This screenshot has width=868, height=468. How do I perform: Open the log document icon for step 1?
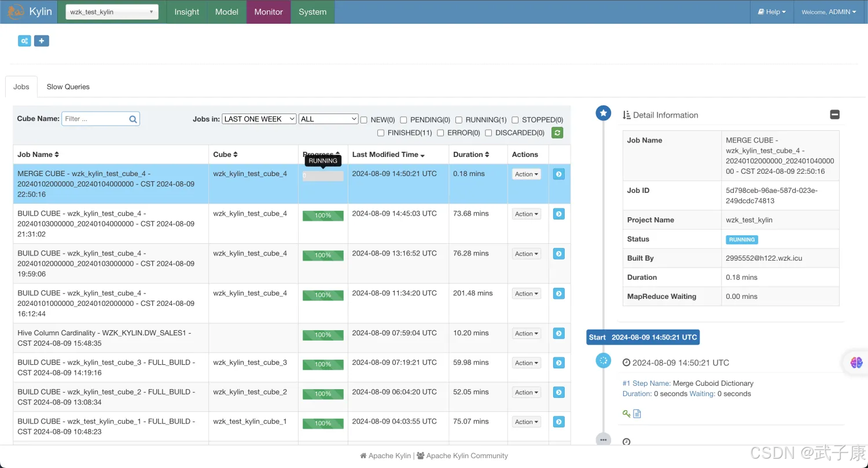(637, 414)
